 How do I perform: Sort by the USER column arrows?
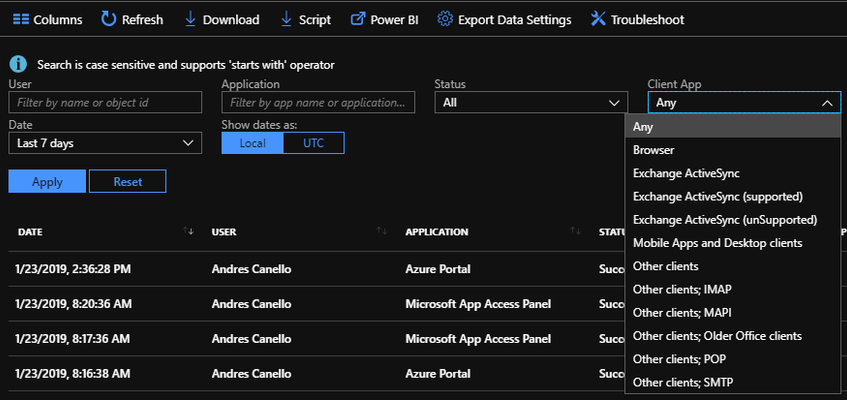coord(381,231)
